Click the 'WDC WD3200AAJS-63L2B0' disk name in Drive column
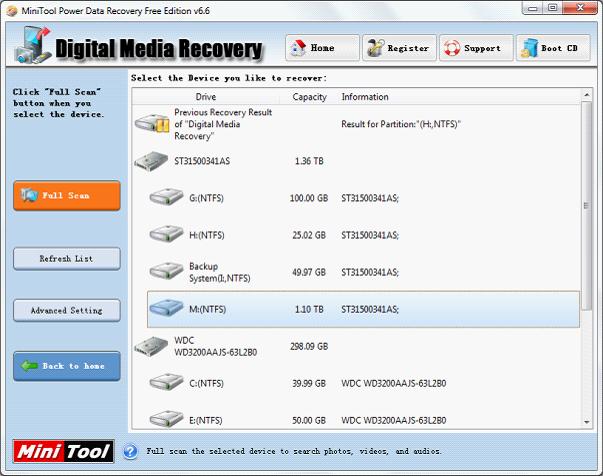Image resolution: width=603 pixels, height=476 pixels. [x=215, y=346]
